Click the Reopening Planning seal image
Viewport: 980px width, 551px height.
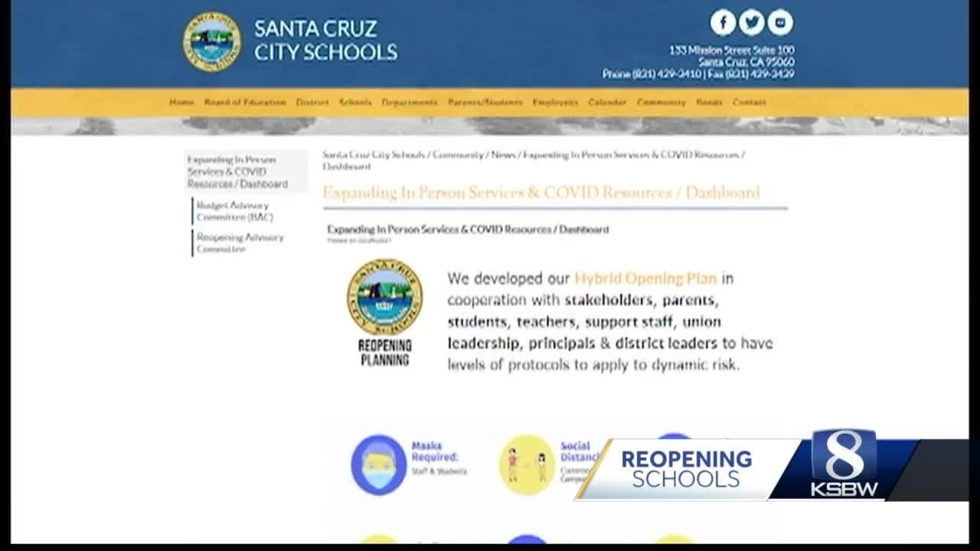tap(384, 296)
